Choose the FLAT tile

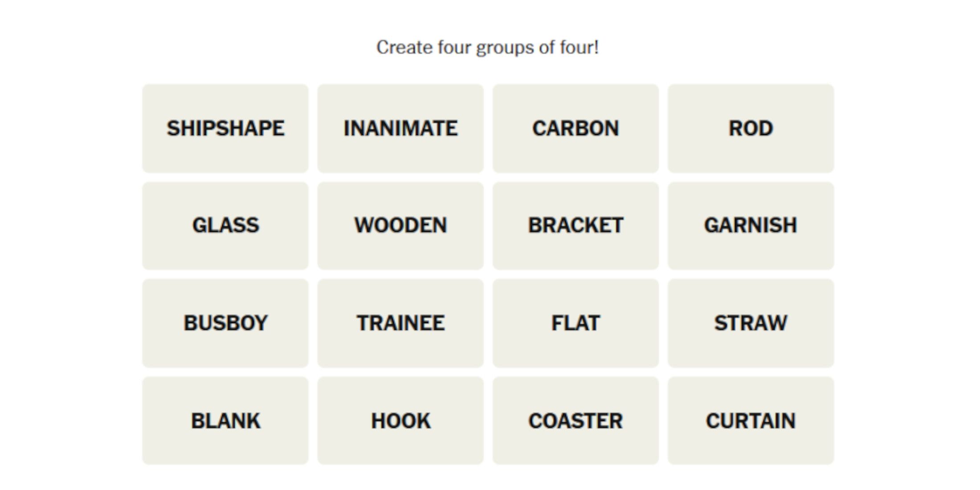(576, 323)
